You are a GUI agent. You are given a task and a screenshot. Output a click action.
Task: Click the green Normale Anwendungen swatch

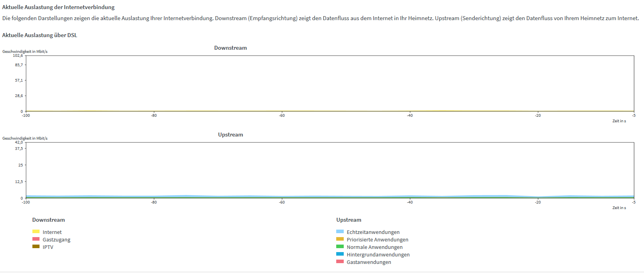click(340, 247)
